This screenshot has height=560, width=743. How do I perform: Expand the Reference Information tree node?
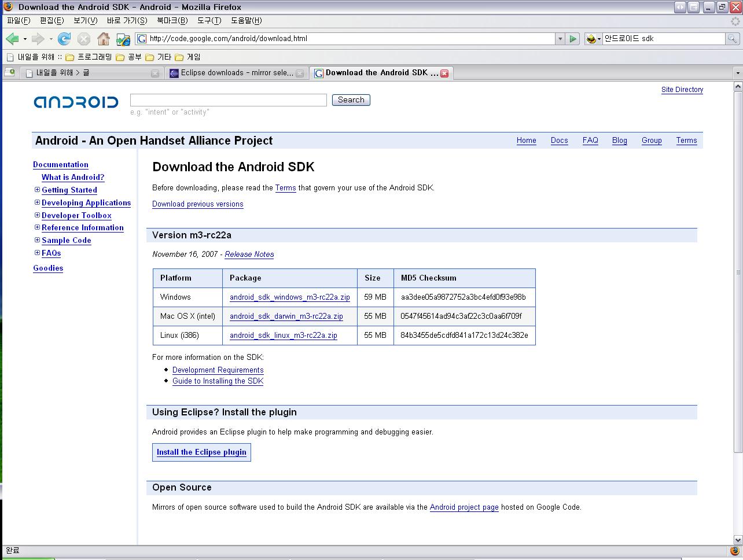pyautogui.click(x=37, y=227)
